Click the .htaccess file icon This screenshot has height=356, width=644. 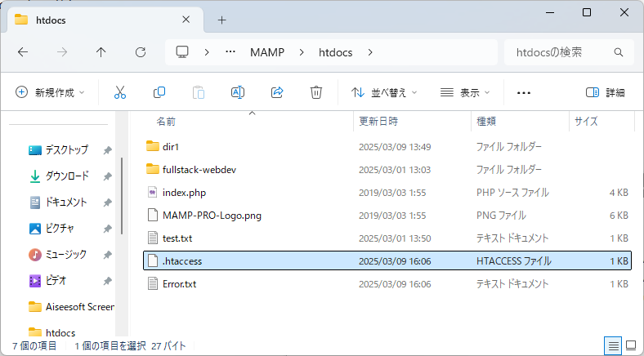[152, 260]
